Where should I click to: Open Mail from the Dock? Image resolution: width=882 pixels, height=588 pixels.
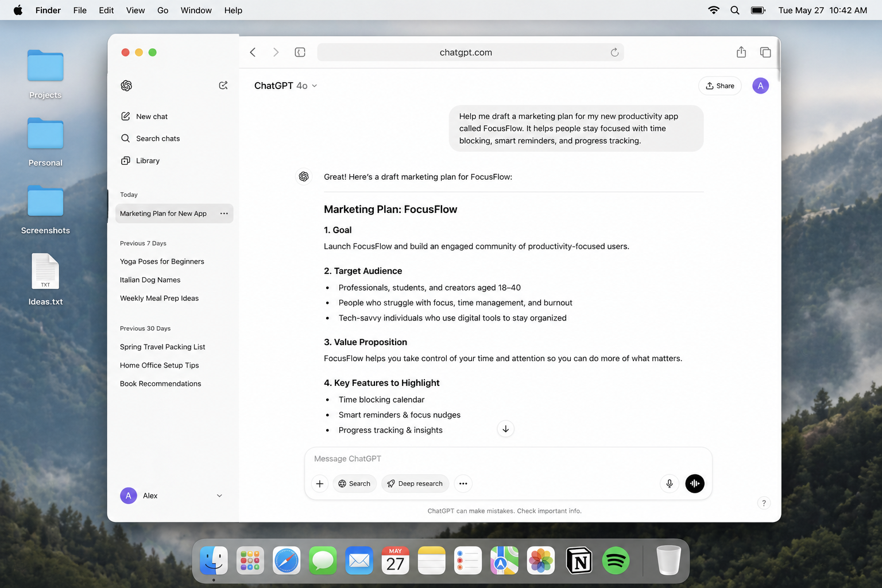[359, 560]
